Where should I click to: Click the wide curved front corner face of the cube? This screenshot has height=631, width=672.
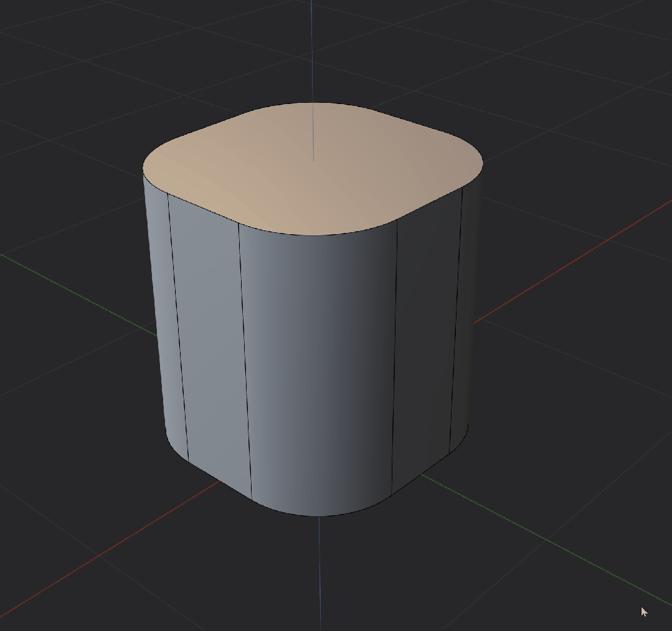tap(319, 369)
